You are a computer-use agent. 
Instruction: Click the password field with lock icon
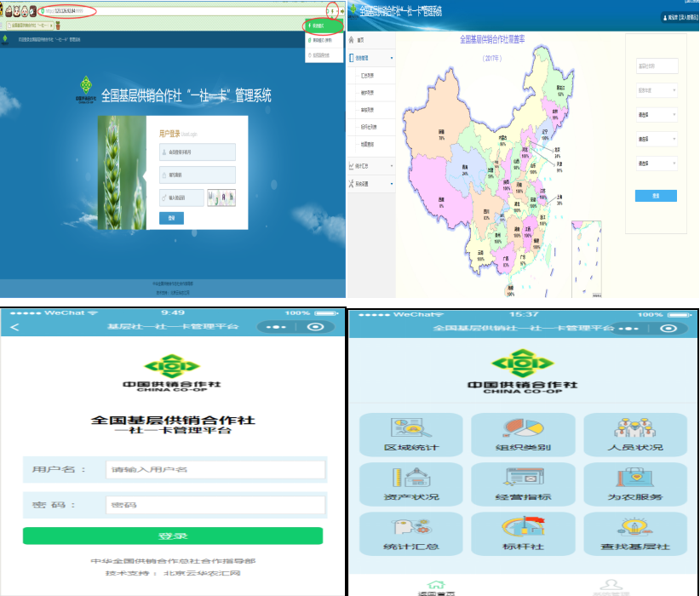(x=198, y=175)
